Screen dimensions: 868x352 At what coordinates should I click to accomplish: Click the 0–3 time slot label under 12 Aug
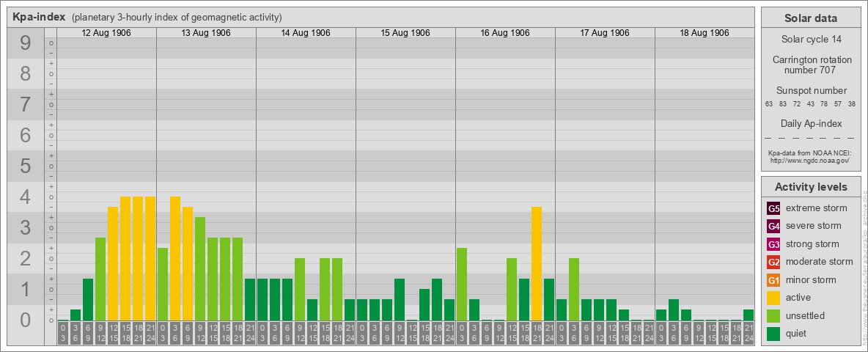point(63,333)
